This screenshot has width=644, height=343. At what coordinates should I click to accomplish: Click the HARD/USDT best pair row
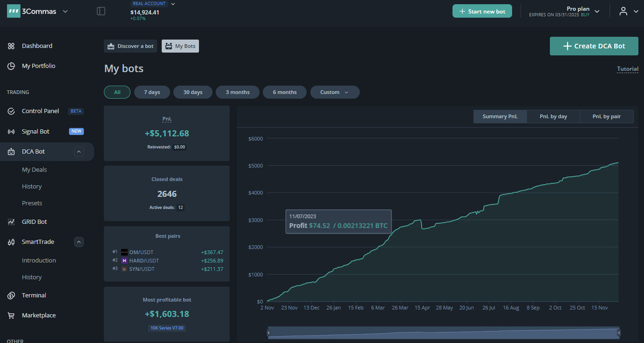click(167, 261)
